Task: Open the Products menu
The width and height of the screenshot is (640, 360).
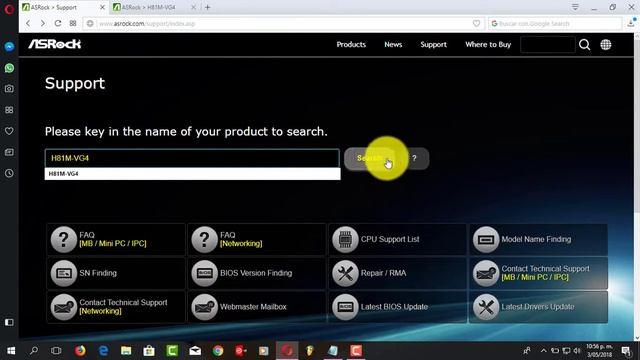Action: point(351,44)
